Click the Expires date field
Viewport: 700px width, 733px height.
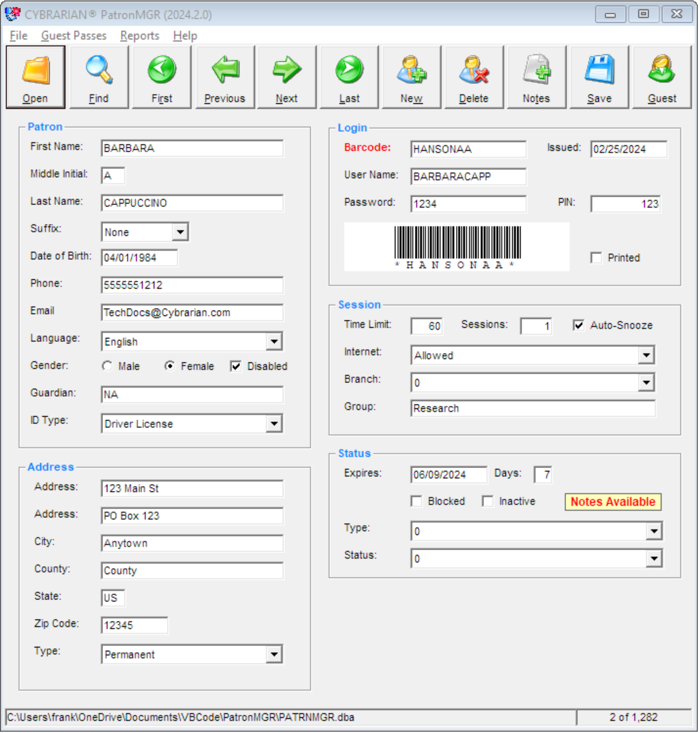coord(449,475)
